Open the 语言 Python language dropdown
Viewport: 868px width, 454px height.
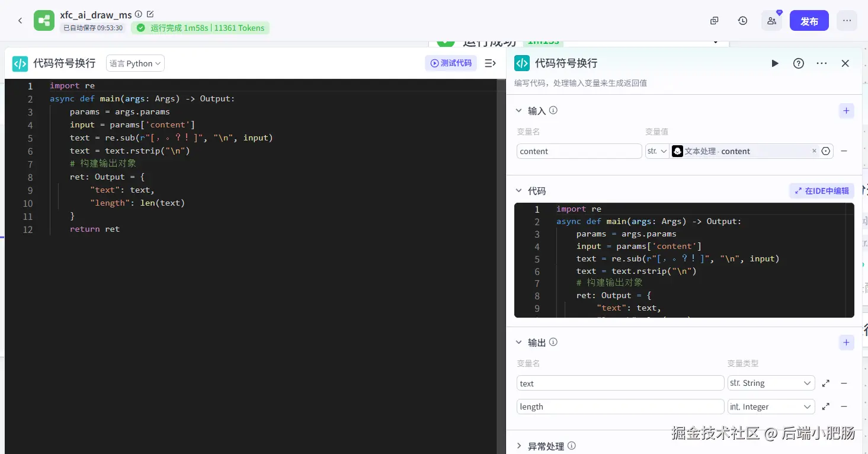coord(135,63)
